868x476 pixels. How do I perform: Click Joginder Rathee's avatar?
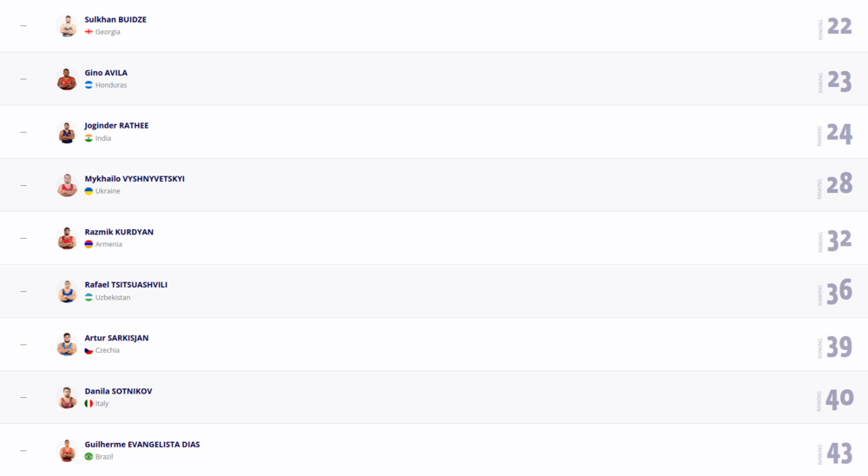point(67,132)
